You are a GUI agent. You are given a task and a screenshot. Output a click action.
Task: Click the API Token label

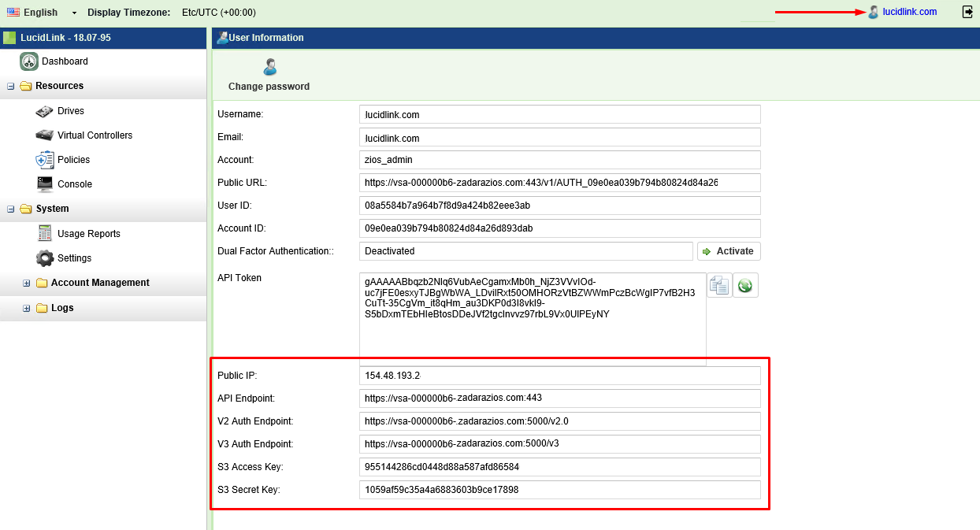[x=239, y=278]
